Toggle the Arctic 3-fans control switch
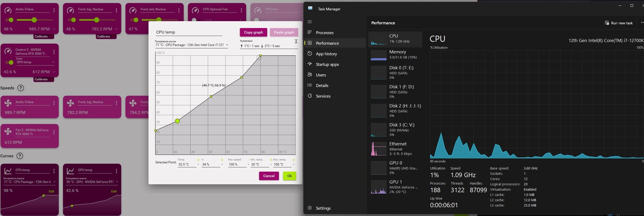The image size is (644, 216). pyautogui.click(x=9, y=20)
